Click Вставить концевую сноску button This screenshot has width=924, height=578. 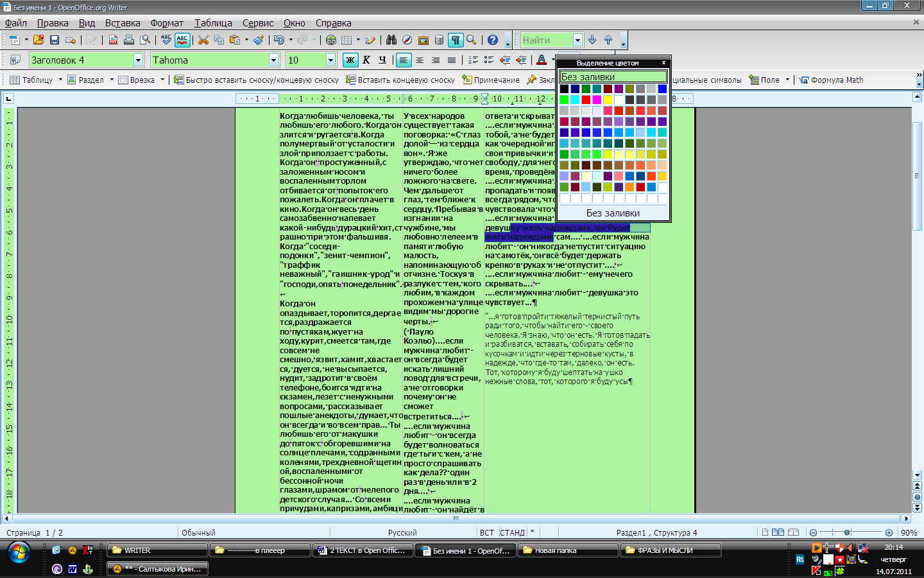click(400, 80)
